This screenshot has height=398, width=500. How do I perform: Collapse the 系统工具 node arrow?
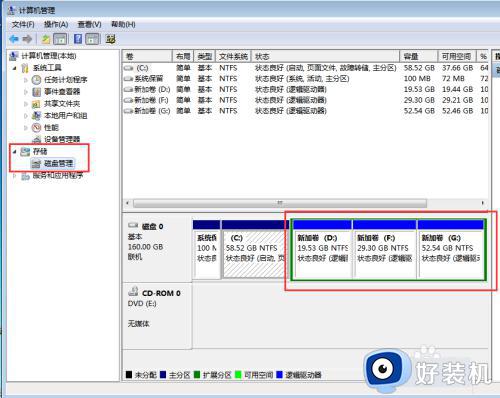click(14, 68)
